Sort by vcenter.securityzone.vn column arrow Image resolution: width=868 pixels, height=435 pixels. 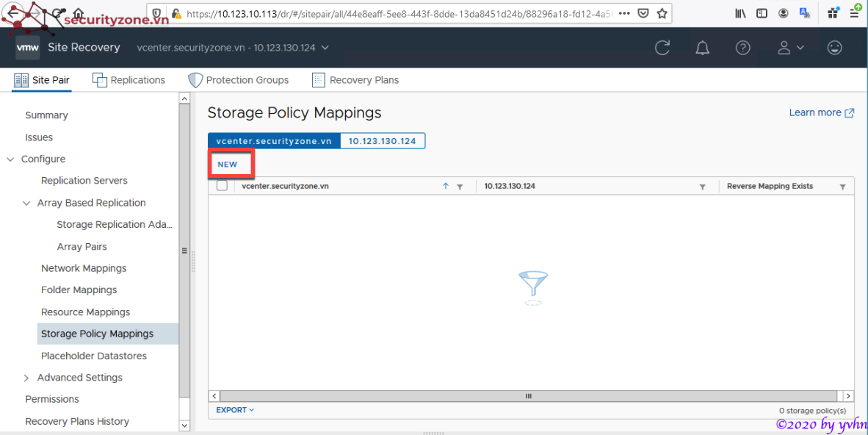446,187
